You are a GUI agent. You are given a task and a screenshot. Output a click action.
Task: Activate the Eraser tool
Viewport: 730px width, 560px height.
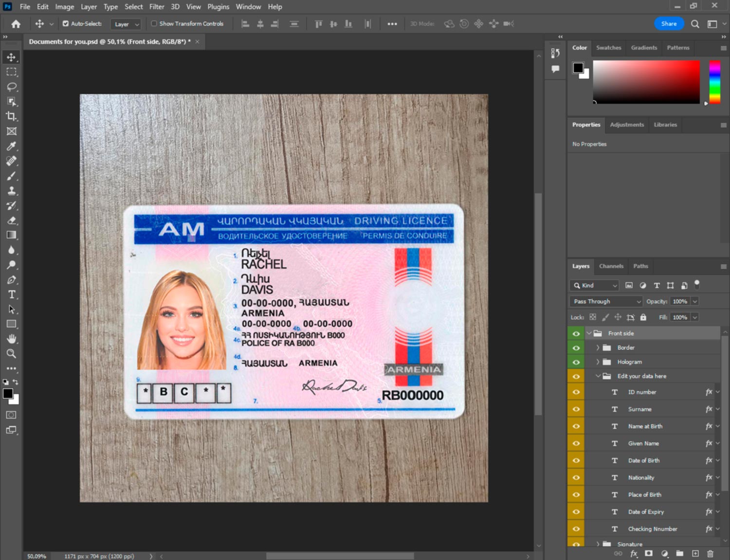(12, 220)
